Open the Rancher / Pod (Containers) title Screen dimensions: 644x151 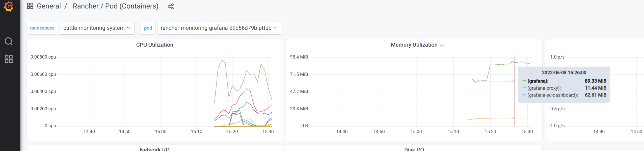click(x=116, y=6)
